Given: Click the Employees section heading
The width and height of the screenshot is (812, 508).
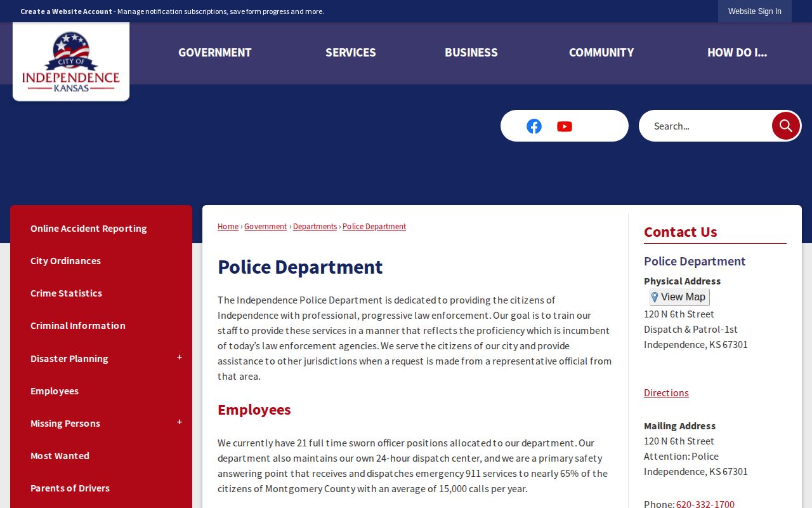Looking at the screenshot, I should coord(254,410).
